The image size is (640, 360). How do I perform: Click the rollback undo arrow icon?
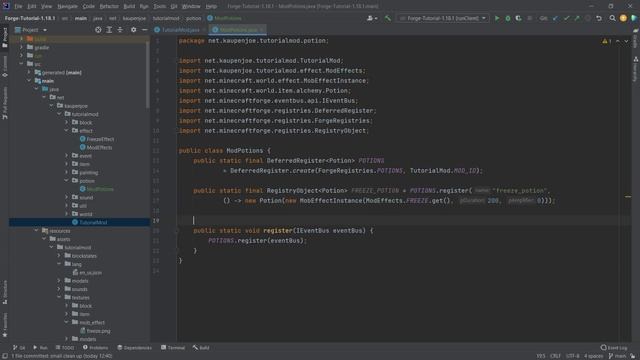(x=599, y=18)
